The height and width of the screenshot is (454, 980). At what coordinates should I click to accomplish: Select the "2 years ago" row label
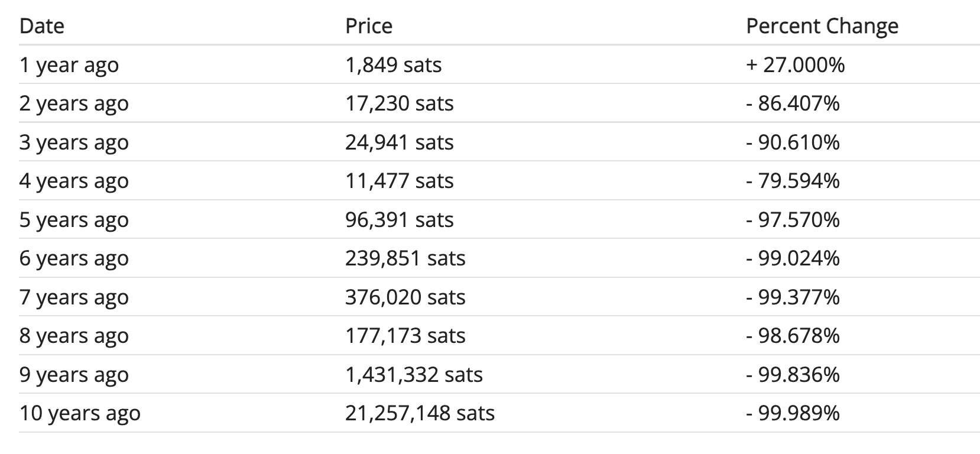74,103
